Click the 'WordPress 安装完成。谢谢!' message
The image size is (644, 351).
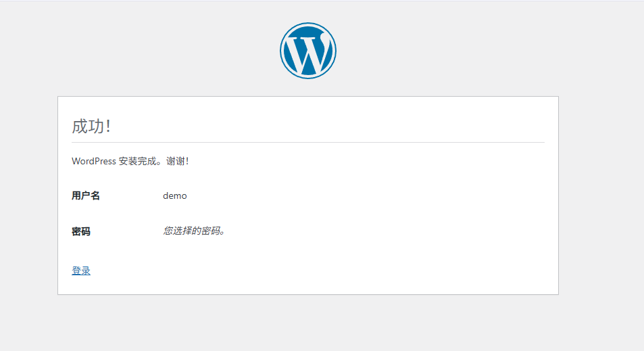pos(130,161)
